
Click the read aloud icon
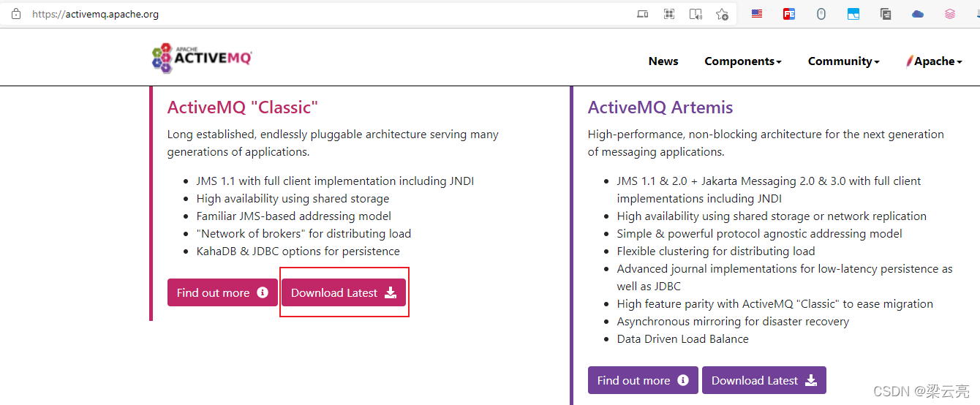696,14
